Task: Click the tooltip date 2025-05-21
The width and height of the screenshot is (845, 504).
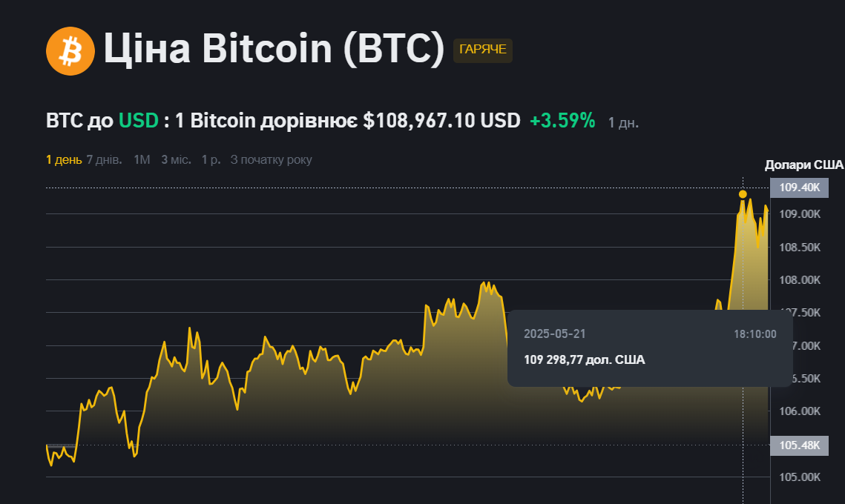Action: click(x=549, y=334)
